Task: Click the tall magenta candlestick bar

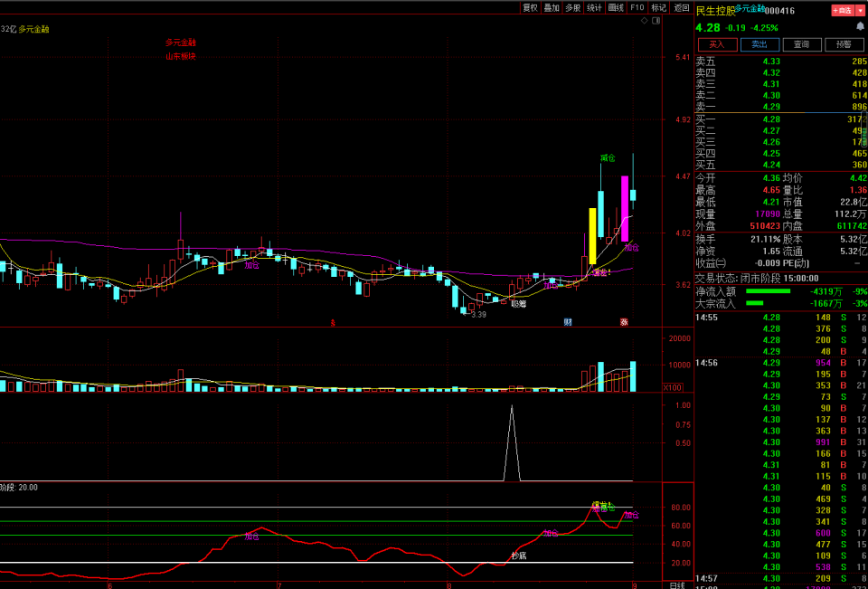Action: [x=625, y=208]
